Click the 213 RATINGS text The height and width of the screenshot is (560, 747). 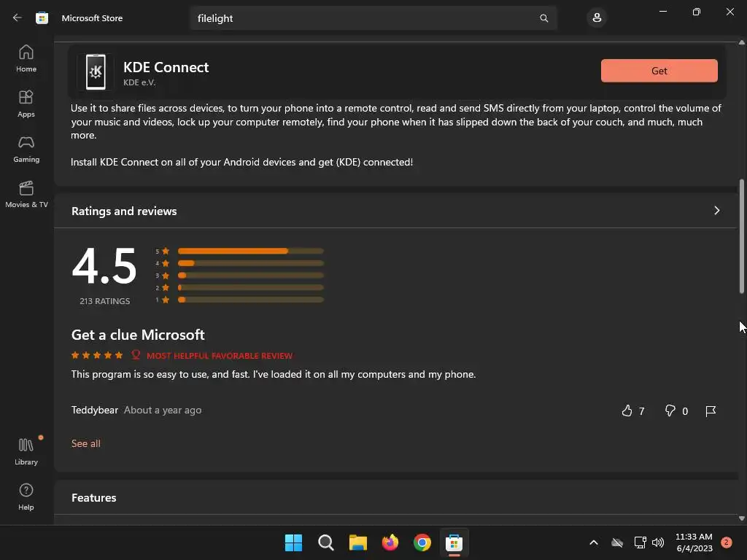105,301
